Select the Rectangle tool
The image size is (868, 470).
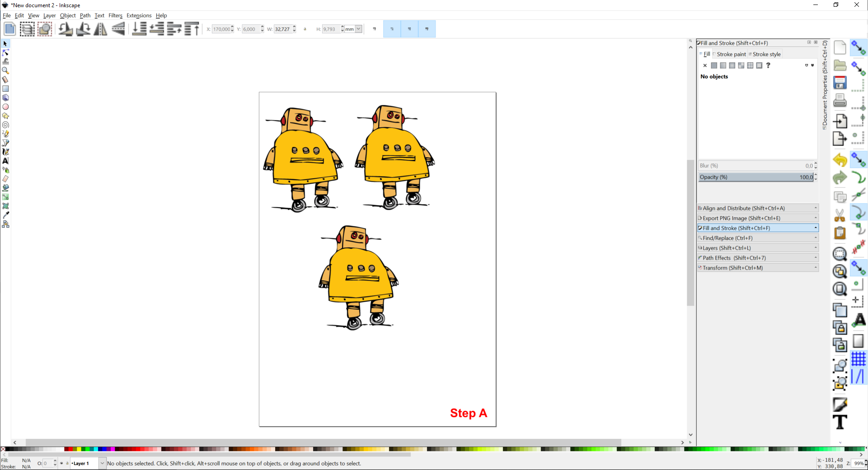(6, 89)
